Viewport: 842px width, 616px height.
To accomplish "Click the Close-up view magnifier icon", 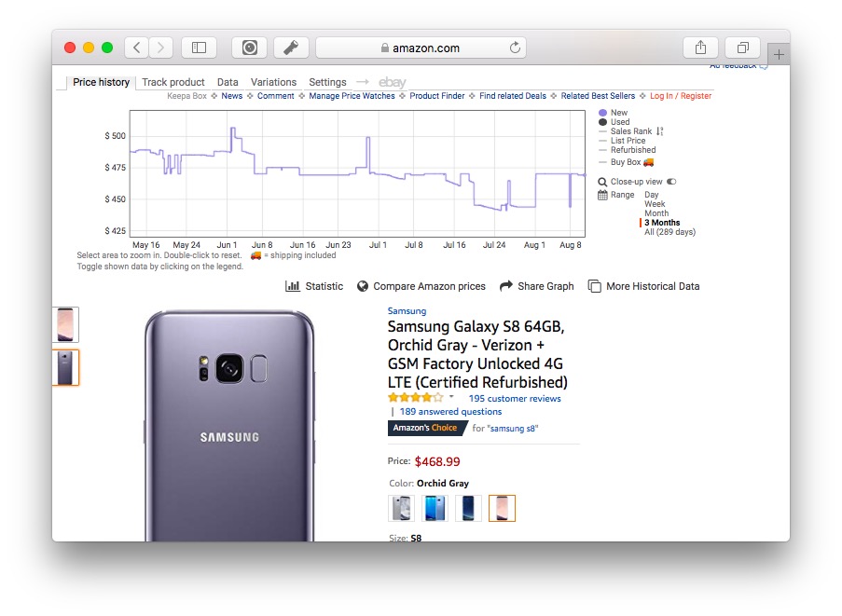I will [602, 182].
